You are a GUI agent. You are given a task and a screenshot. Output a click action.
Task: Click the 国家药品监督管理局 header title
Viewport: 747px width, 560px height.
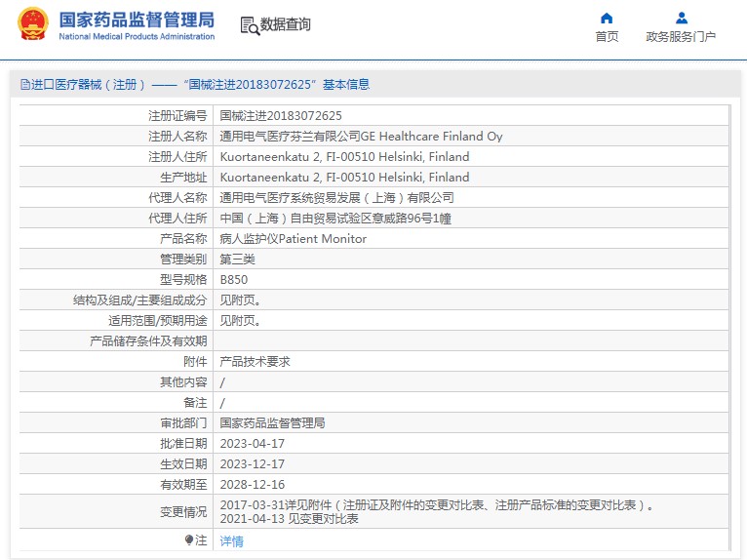[x=137, y=20]
